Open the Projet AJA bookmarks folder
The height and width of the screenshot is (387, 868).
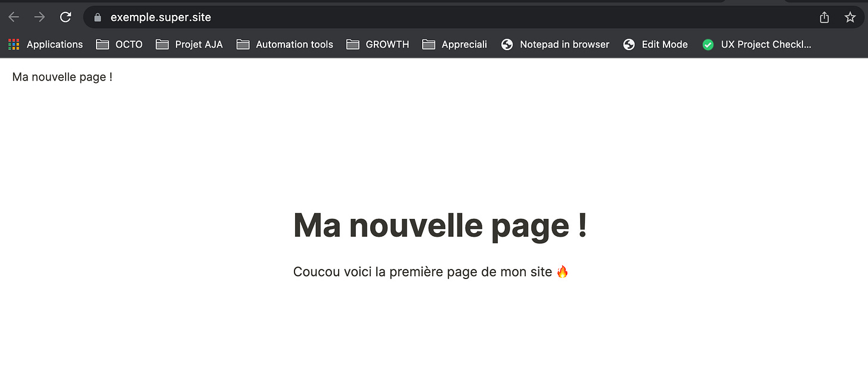click(x=189, y=44)
